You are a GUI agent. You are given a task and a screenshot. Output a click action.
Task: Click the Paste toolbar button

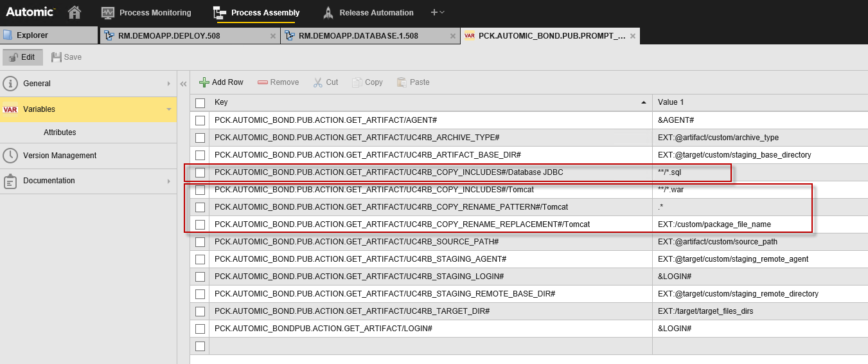click(x=413, y=82)
